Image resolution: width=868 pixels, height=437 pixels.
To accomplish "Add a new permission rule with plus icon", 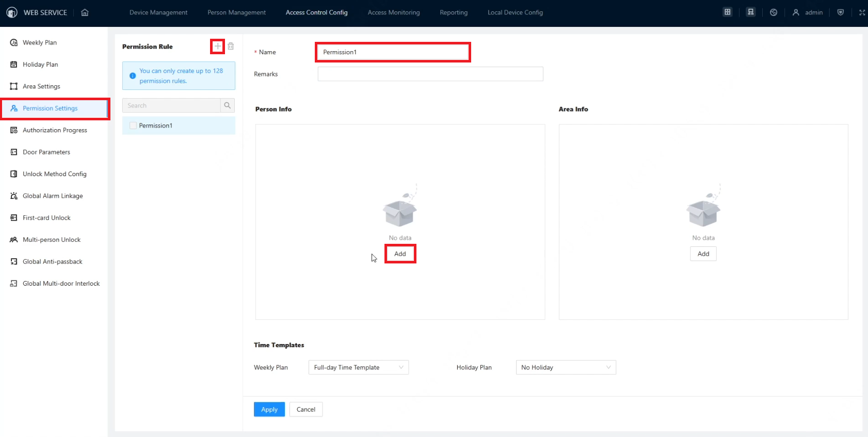I will pyautogui.click(x=218, y=46).
